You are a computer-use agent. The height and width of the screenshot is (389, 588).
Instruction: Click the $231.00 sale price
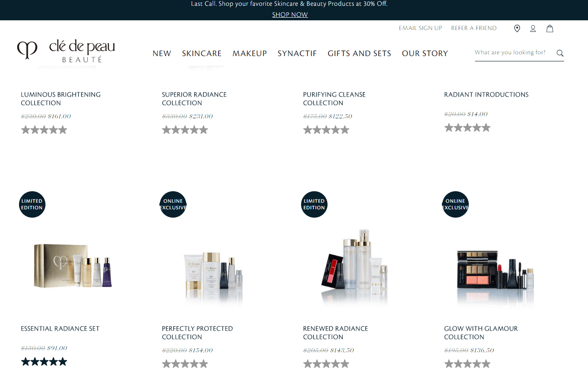(201, 117)
